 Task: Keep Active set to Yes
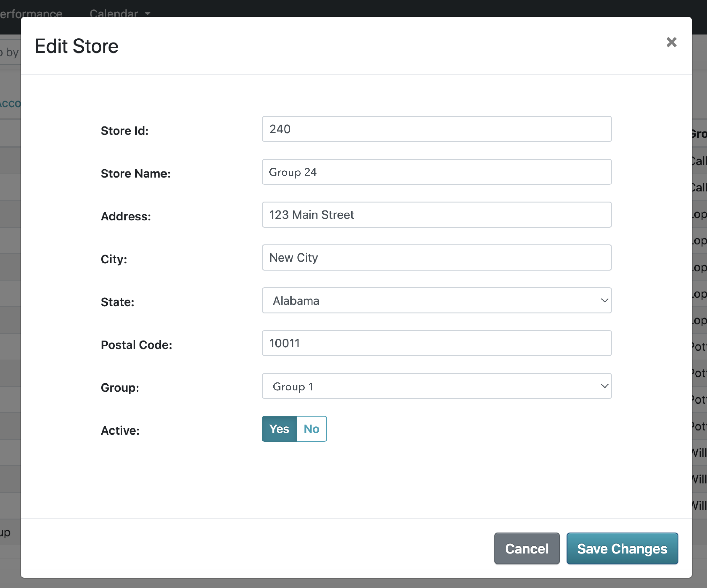pyautogui.click(x=279, y=429)
